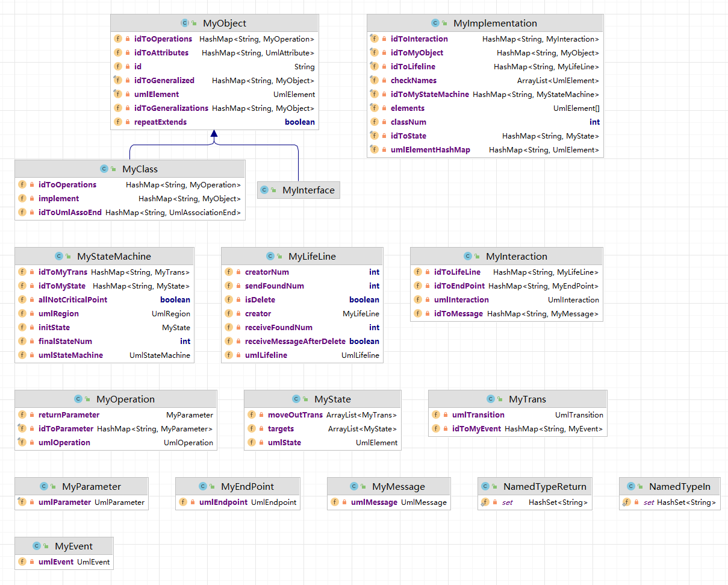728x585 pixels.
Task: Select the idToMyEvent field in MyTrans
Action: pyautogui.click(x=518, y=429)
